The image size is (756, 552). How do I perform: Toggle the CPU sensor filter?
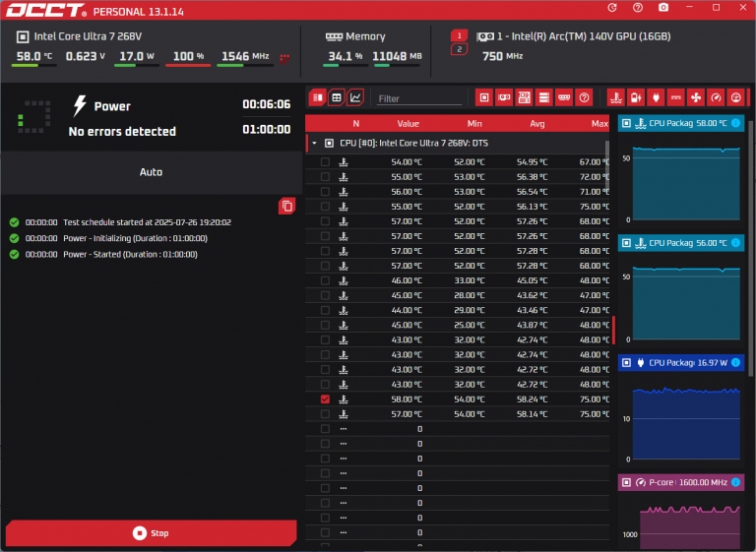click(484, 97)
